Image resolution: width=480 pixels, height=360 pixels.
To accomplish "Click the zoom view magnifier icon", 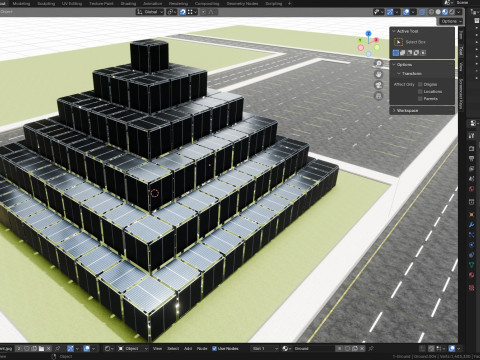I will 379,63.
